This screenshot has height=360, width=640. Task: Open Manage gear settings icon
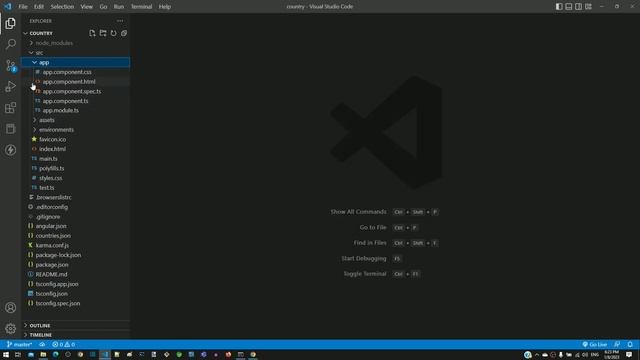pos(11,328)
